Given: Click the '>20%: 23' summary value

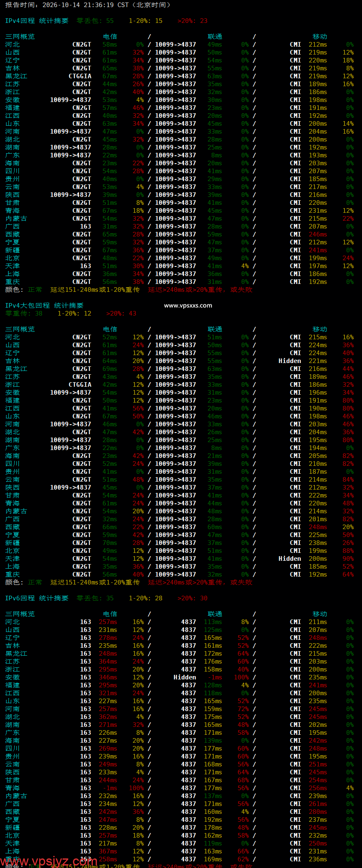Looking at the screenshot, I should click(192, 21).
